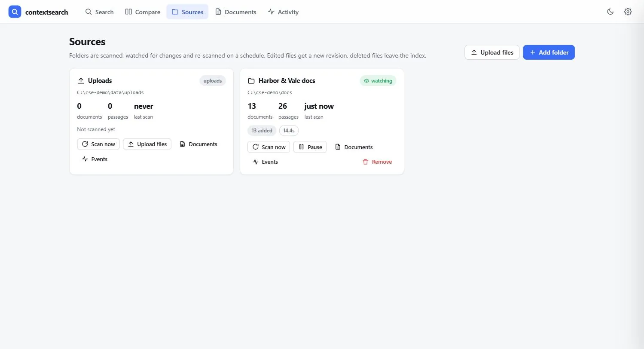
Task: Switch to the Compare tab
Action: tap(143, 12)
